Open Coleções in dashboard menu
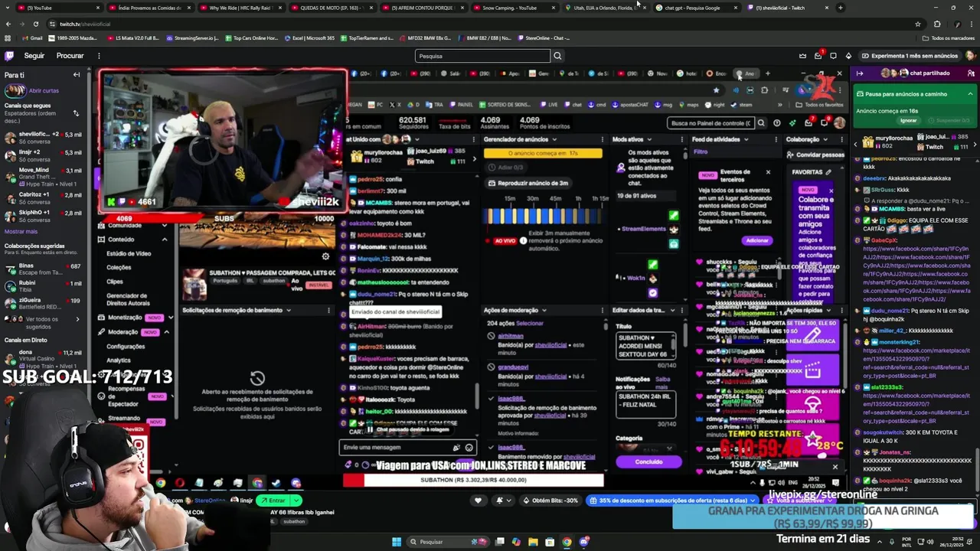Screen dimensions: 980x551 coord(119,267)
